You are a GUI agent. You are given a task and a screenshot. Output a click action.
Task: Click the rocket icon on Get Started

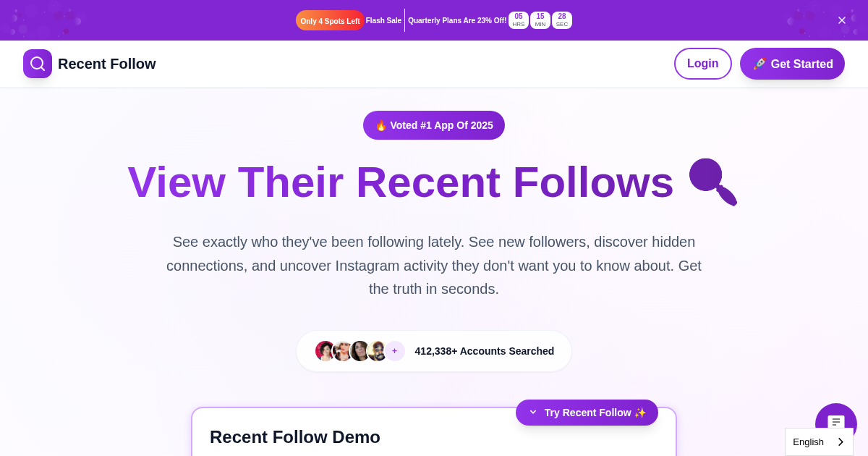point(760,64)
